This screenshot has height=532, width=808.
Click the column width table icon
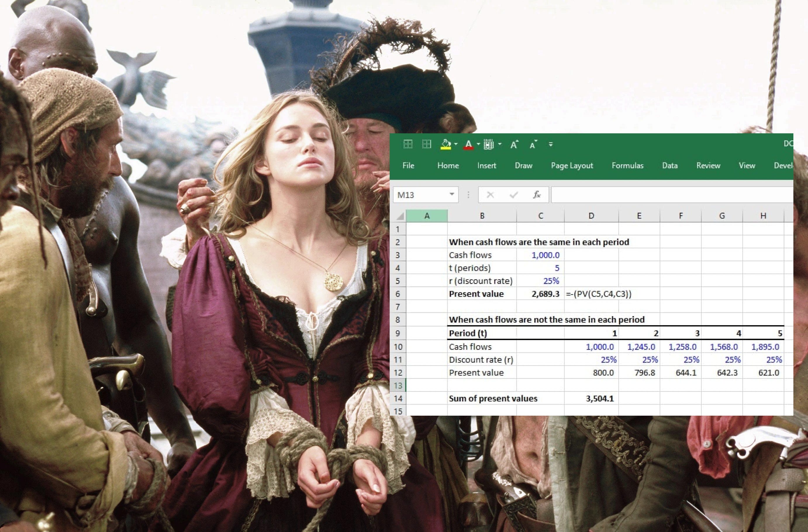tap(488, 144)
